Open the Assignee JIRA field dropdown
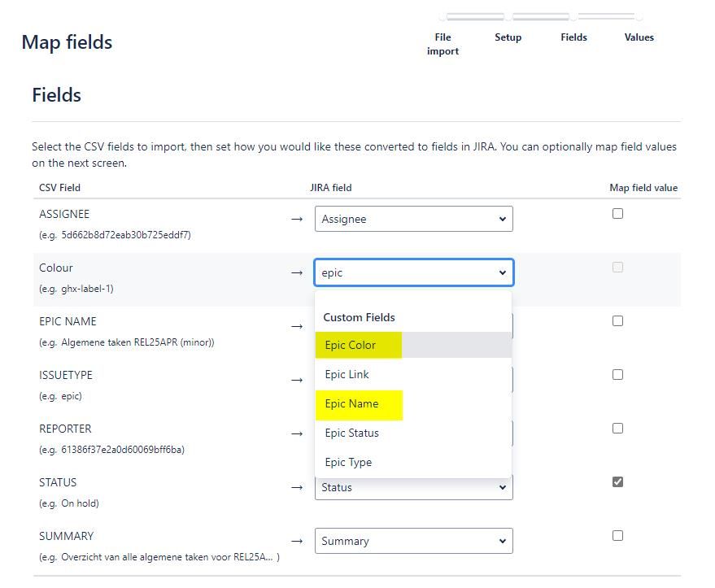The width and height of the screenshot is (715, 588). pos(413,219)
